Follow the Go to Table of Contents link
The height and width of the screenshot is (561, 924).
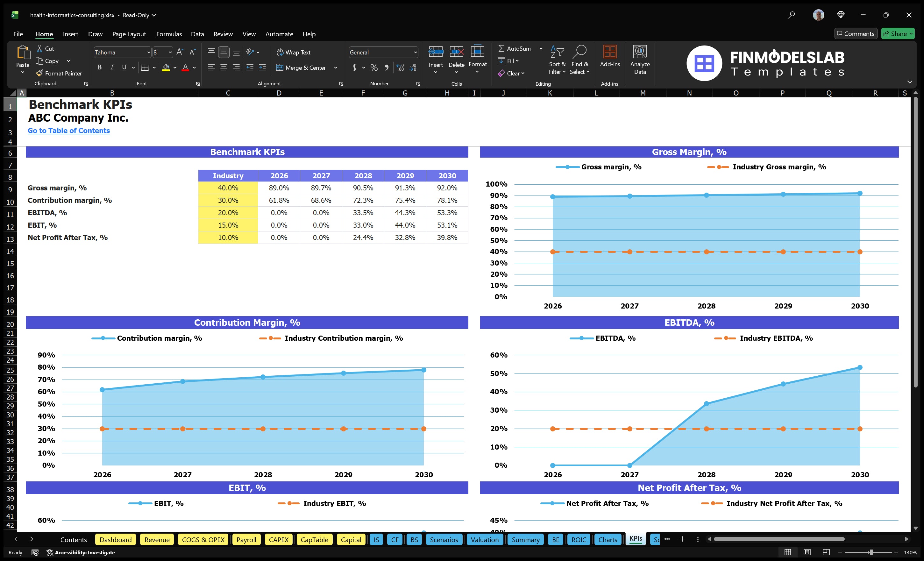tap(69, 131)
